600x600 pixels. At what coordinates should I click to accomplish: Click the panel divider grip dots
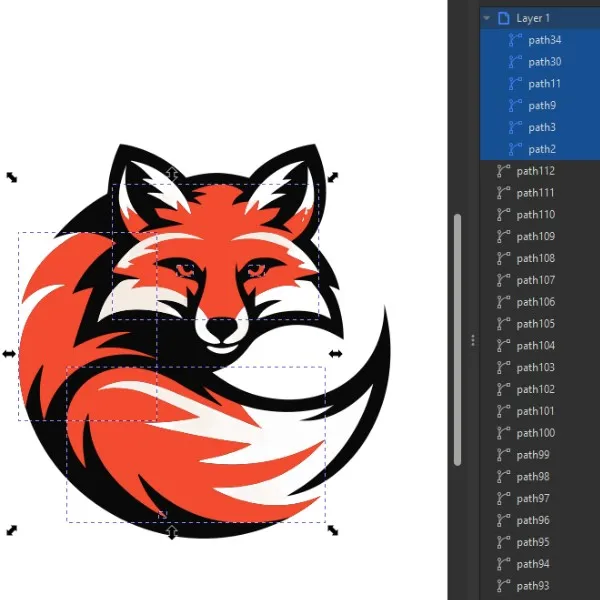(473, 341)
